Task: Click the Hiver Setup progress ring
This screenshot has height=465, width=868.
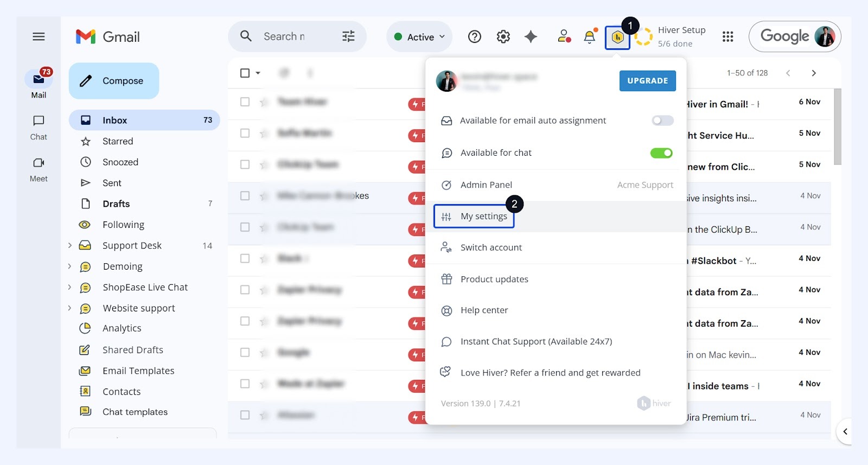Action: click(x=643, y=37)
